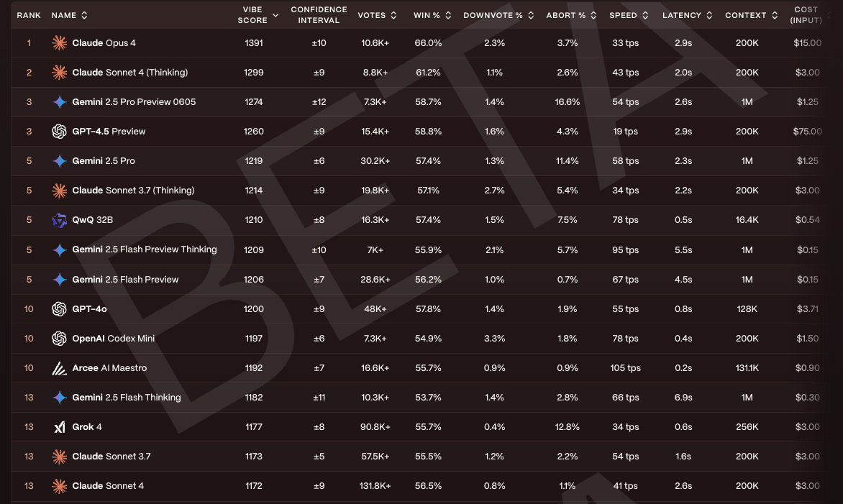
Task: Click the OpenAI Codex Mini logo icon
Action: tap(59, 339)
